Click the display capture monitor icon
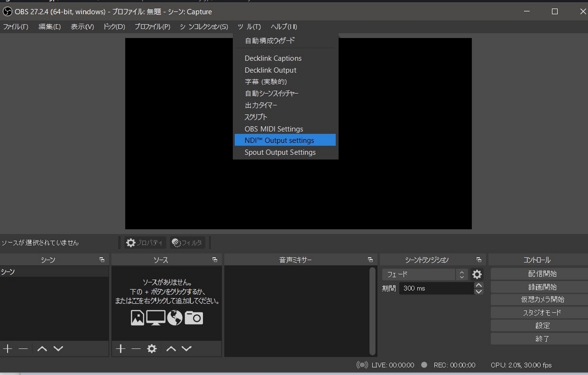This screenshot has height=375, width=588. coord(156,318)
